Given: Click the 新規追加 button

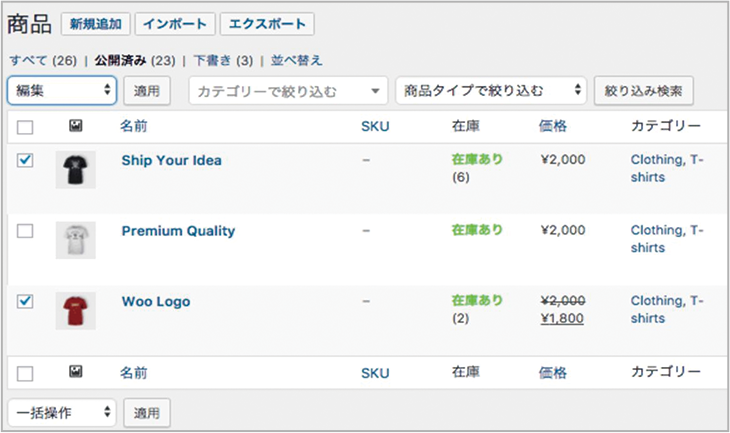Looking at the screenshot, I should tap(94, 24).
